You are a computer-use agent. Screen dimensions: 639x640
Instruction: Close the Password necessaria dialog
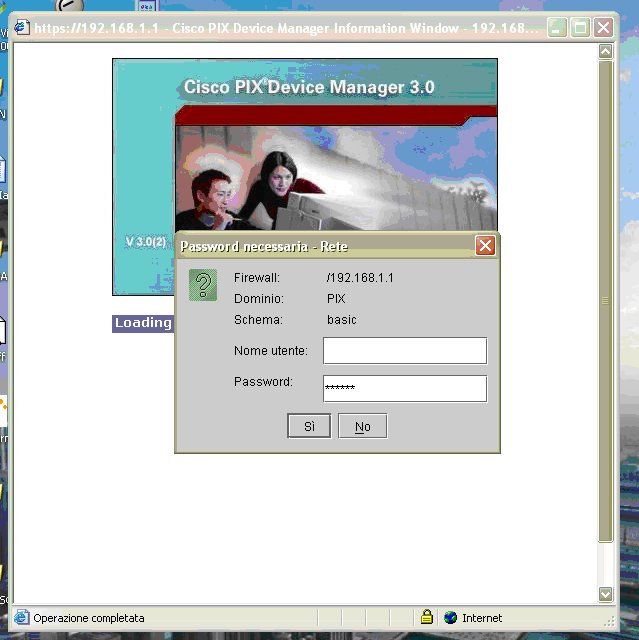click(x=485, y=246)
